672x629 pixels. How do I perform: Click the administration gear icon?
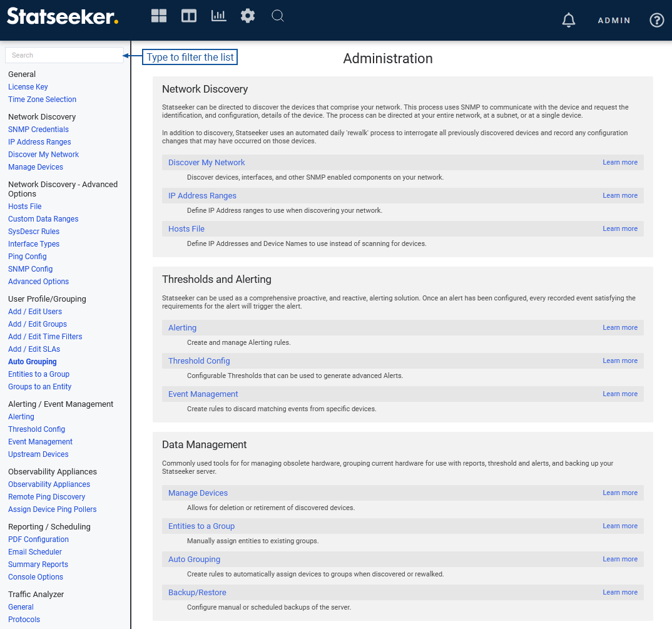click(248, 16)
